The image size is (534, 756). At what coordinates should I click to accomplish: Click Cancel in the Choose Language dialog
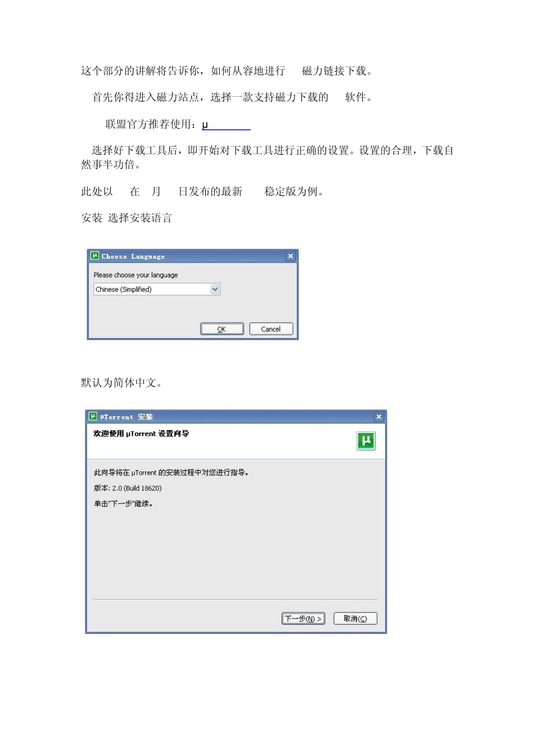point(271,329)
